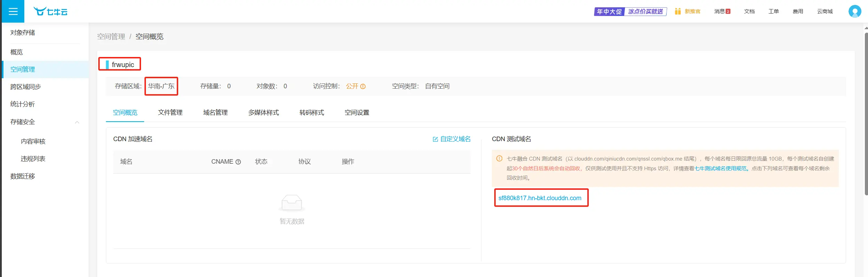Click the edit icon beside 自定义域名
868x277 pixels.
(435, 139)
